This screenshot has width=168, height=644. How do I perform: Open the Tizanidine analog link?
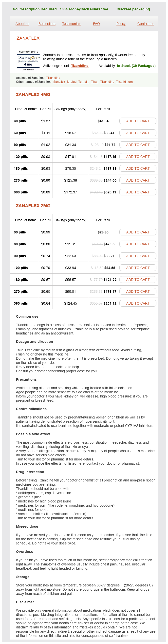point(53,78)
